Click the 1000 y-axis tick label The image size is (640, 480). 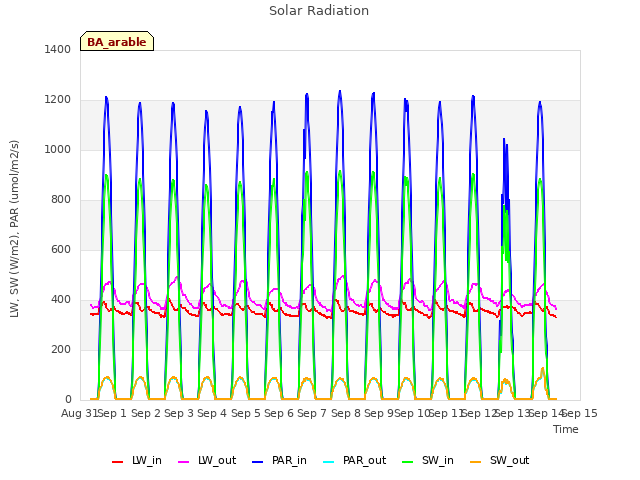(x=58, y=150)
